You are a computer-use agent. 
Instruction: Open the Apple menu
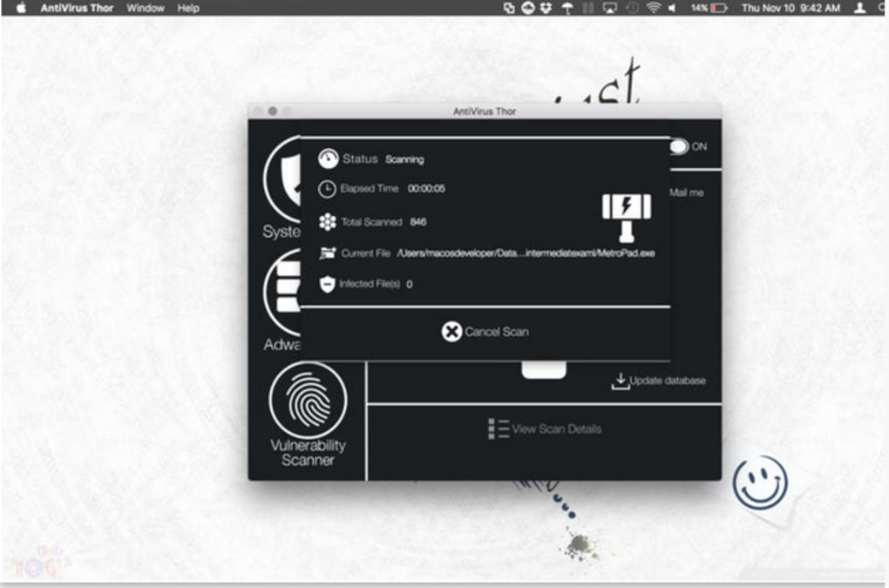click(21, 8)
